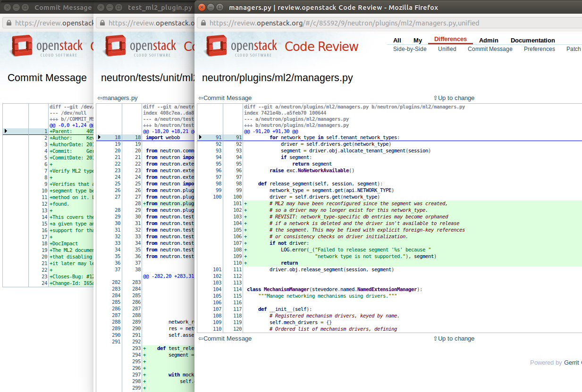
Task: Click the lock icon in the managers.py address bar
Action: (x=203, y=23)
